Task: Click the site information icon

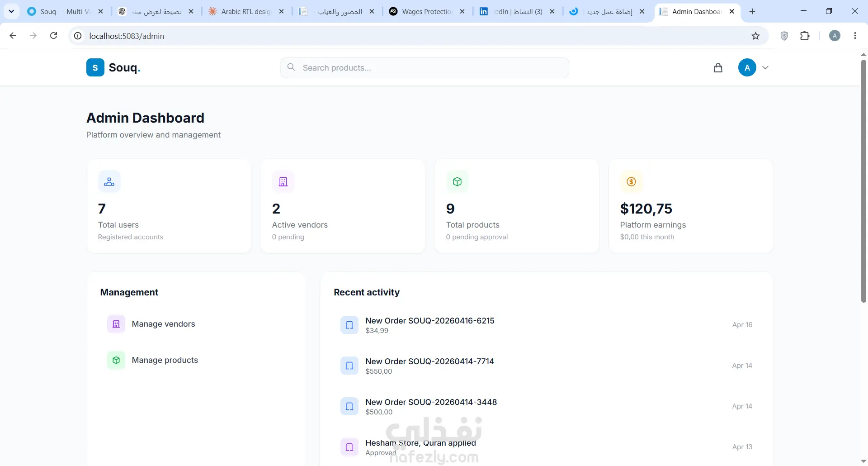Action: click(x=78, y=36)
